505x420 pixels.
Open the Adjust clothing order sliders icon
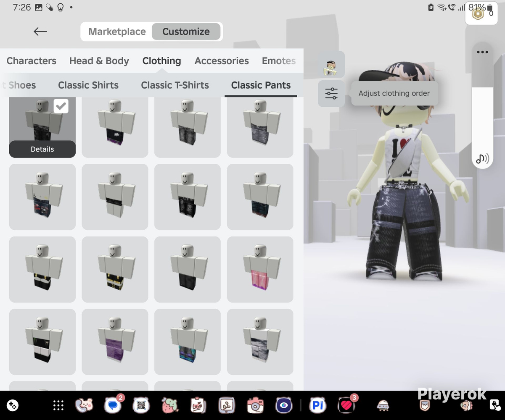tap(331, 93)
